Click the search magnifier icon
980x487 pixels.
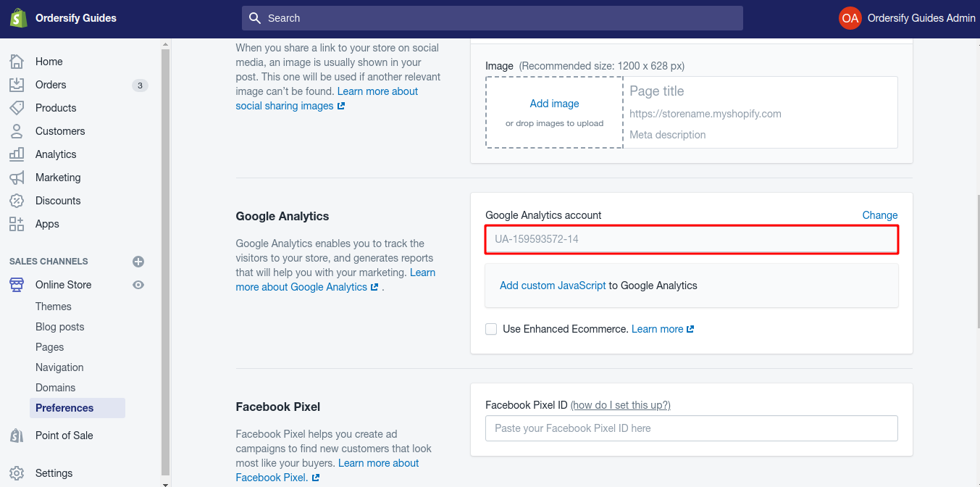click(255, 18)
